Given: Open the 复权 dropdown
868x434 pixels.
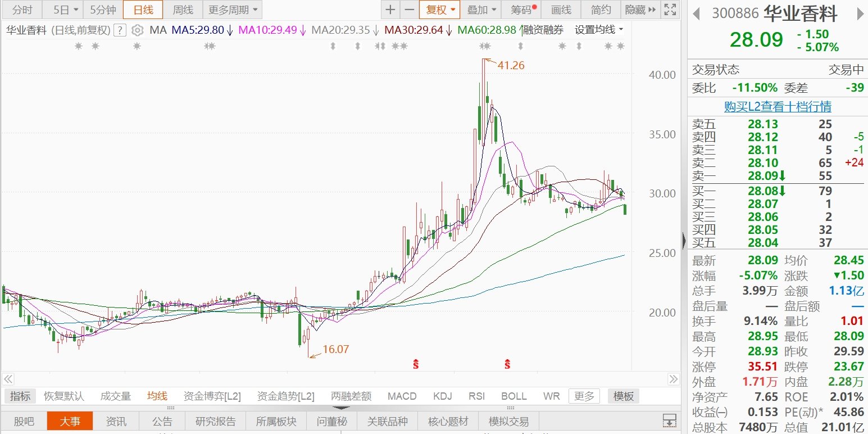Looking at the screenshot, I should pyautogui.click(x=439, y=10).
